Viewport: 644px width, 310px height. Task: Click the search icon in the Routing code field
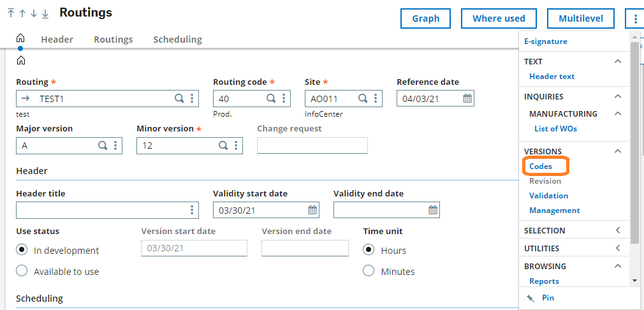point(270,99)
